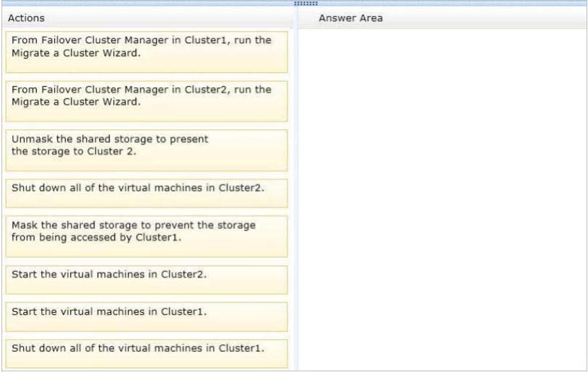Click 'Start the virtual machines in Cluster1'
This screenshot has width=588, height=372.
[147, 317]
